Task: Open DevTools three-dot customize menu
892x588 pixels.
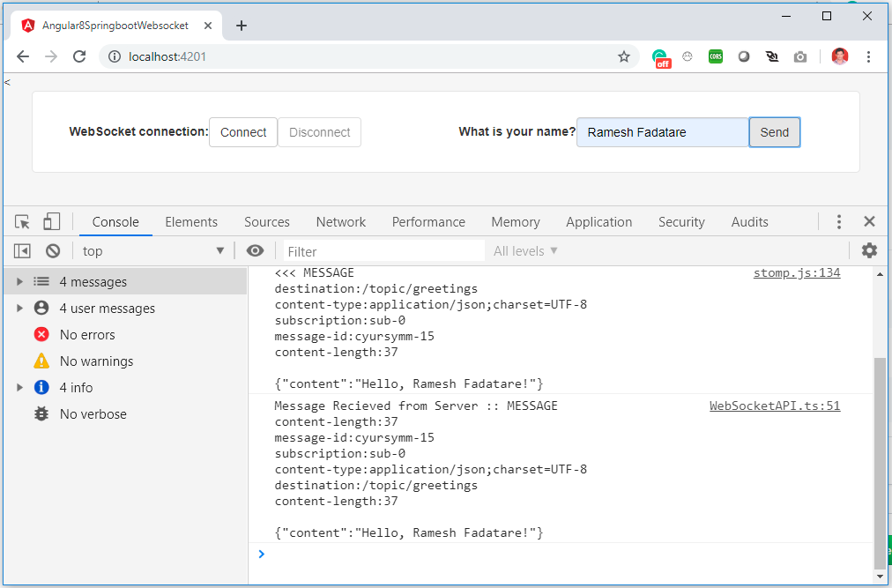Action: tap(839, 222)
